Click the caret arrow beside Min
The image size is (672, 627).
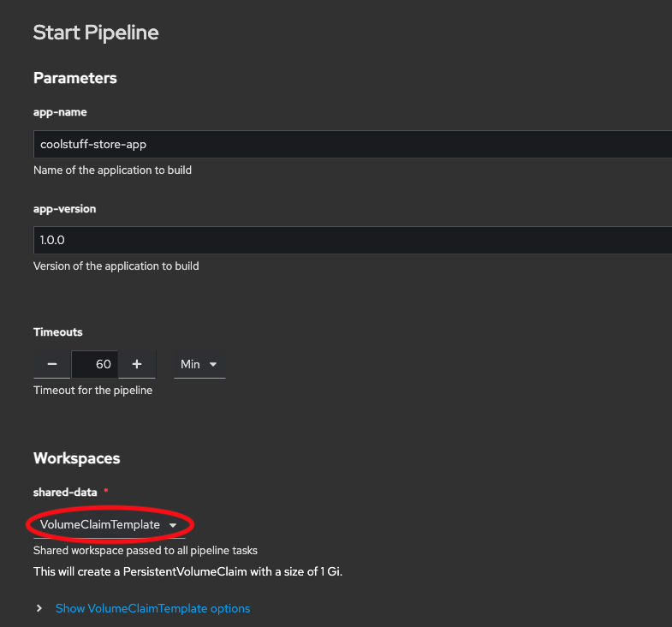click(213, 365)
